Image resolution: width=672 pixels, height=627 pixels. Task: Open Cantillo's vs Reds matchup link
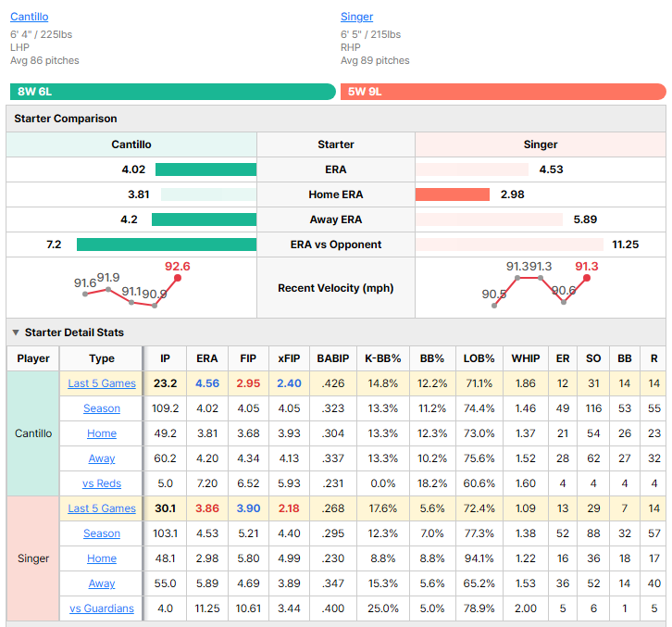(x=102, y=483)
